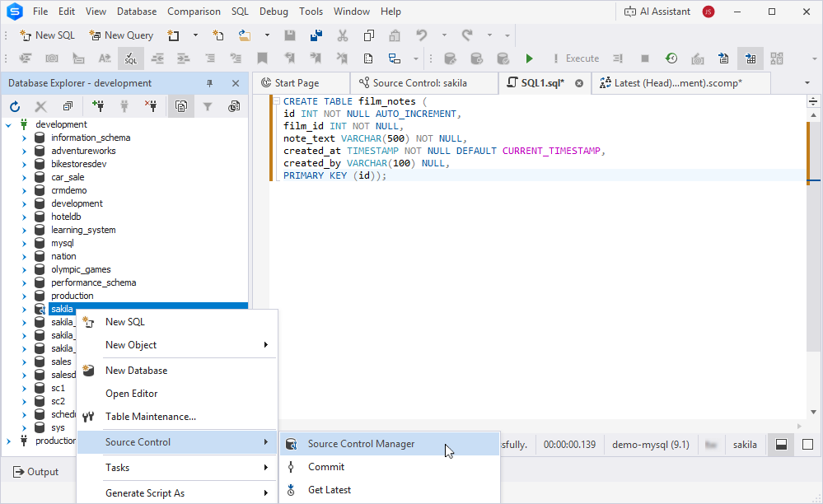This screenshot has height=504, width=823.
Task: Open the Database menu
Action: pos(137,11)
